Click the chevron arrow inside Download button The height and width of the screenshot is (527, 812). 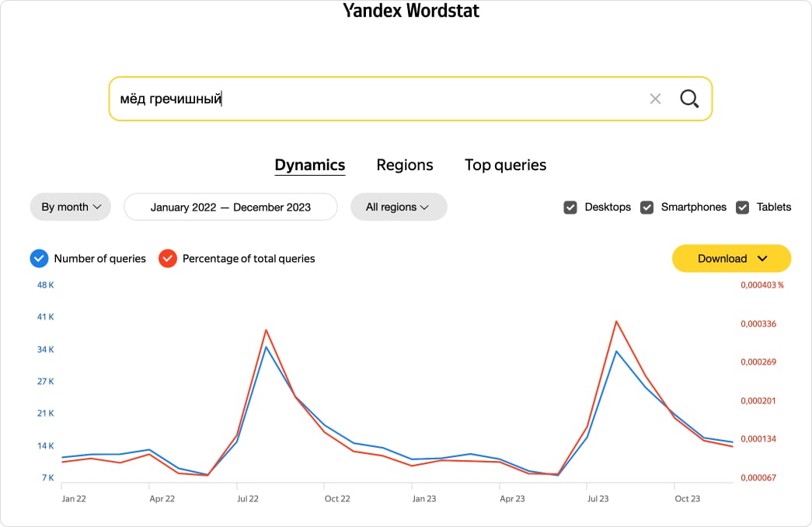[762, 259]
